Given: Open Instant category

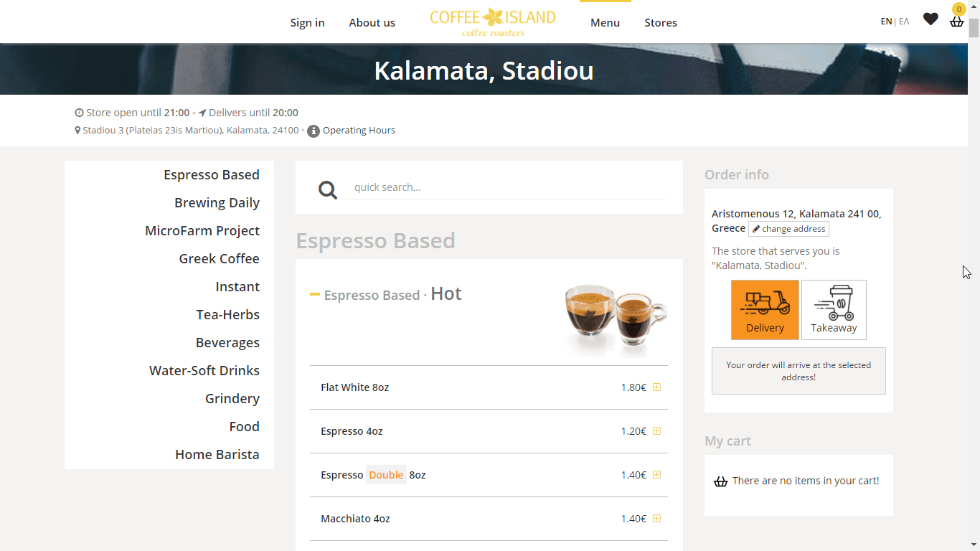Looking at the screenshot, I should (x=237, y=287).
